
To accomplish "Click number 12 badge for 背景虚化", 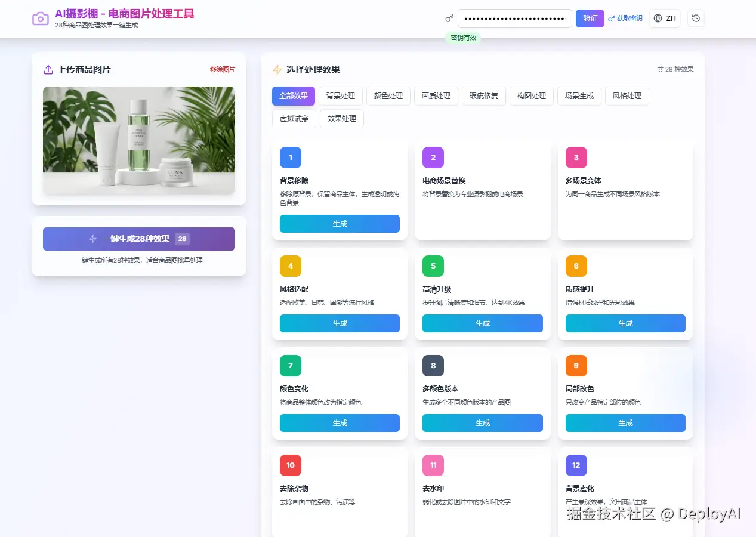I will pos(576,465).
